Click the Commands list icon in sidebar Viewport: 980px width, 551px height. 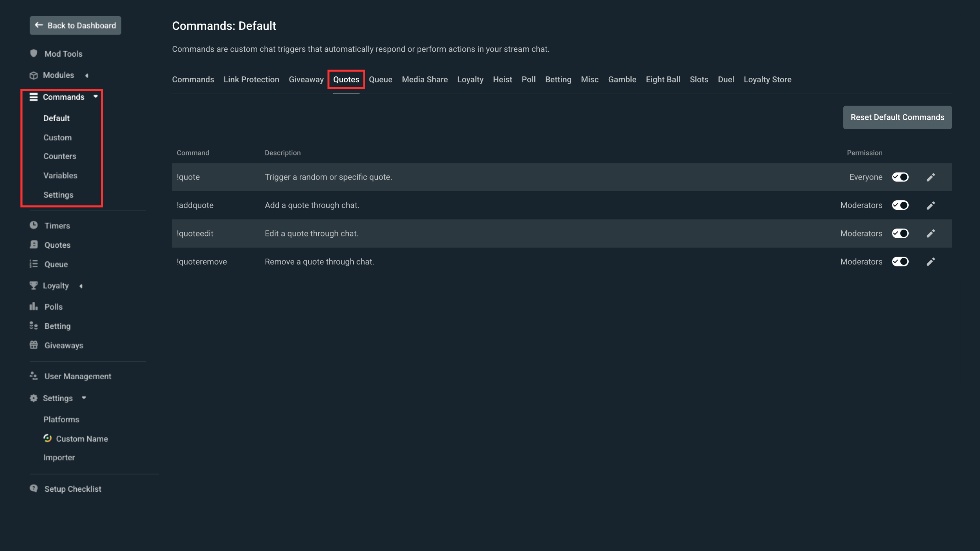click(34, 97)
